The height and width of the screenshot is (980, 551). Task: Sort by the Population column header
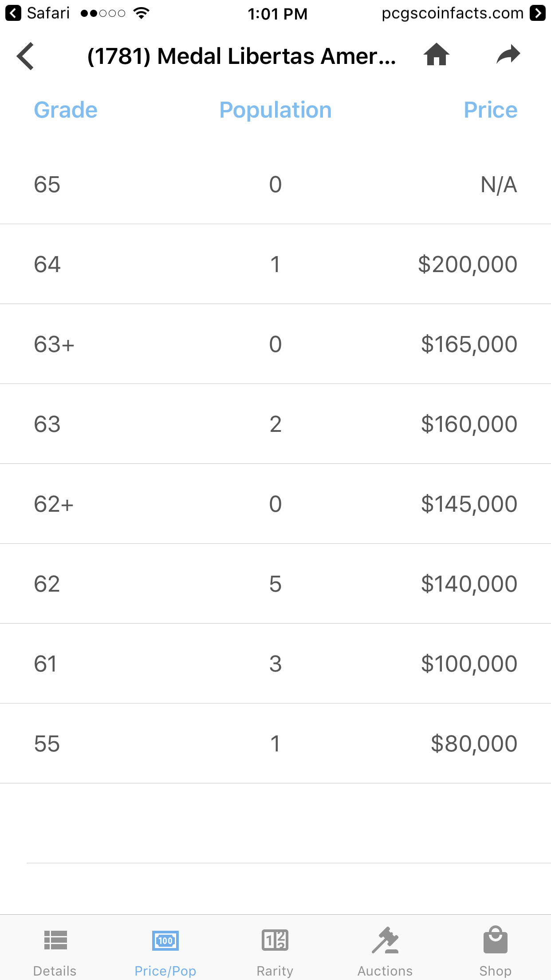click(275, 110)
